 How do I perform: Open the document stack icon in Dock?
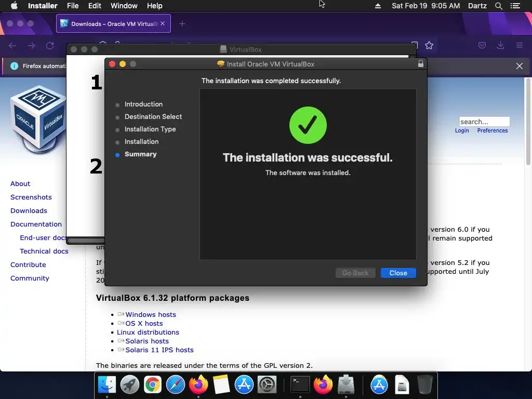pos(402,385)
